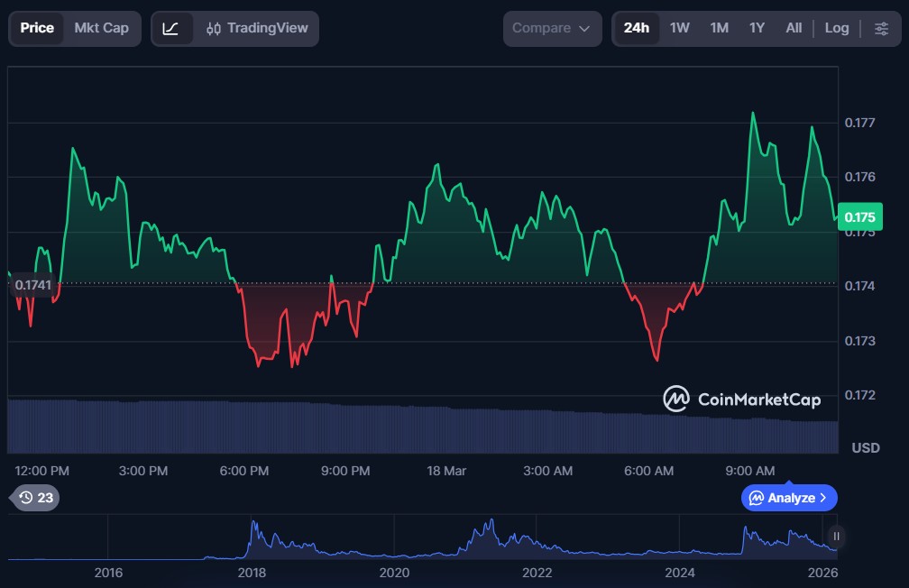Expand the Analyze button chevron

point(822,498)
